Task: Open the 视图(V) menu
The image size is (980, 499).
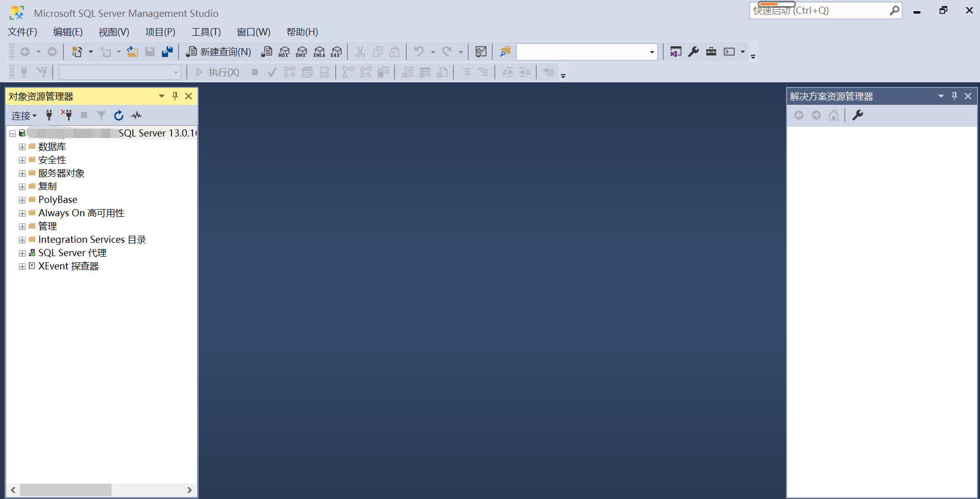Action: pos(114,32)
